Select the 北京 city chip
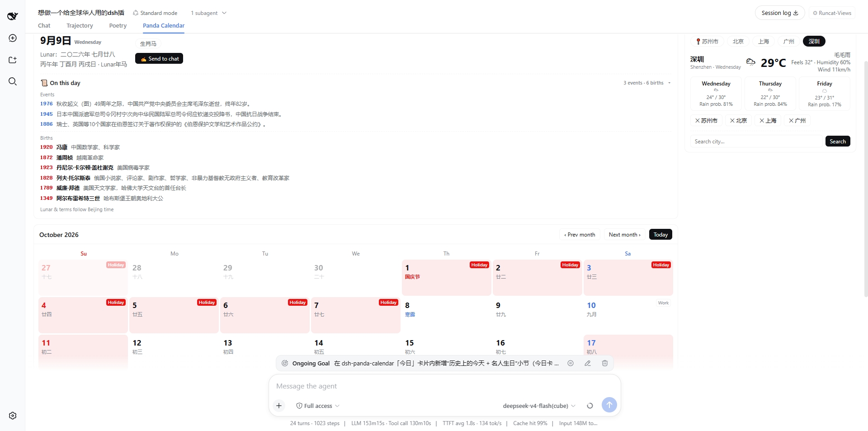868x431 pixels. pos(738,41)
